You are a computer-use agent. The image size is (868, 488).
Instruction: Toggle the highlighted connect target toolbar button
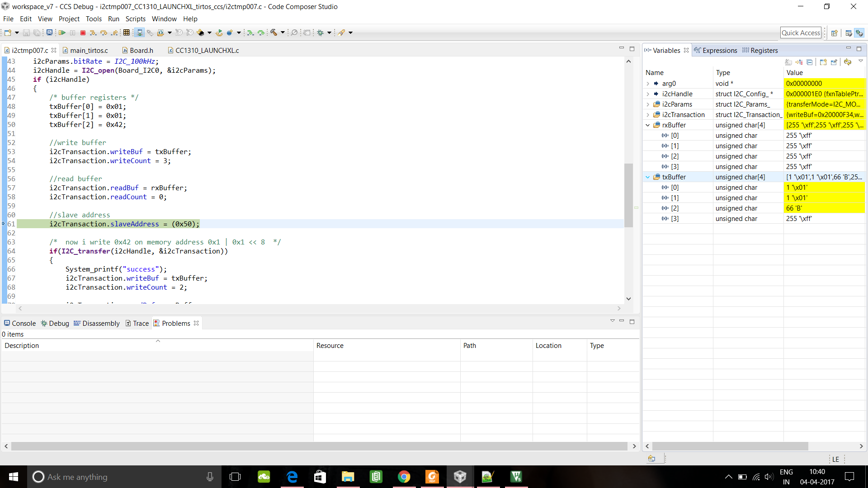pos(140,33)
